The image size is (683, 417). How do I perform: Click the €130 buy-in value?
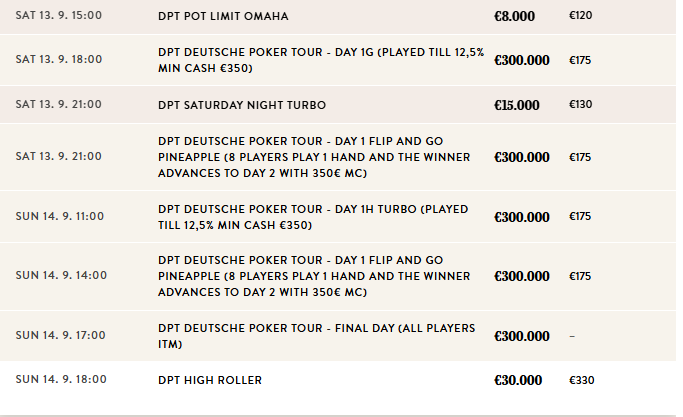point(581,105)
